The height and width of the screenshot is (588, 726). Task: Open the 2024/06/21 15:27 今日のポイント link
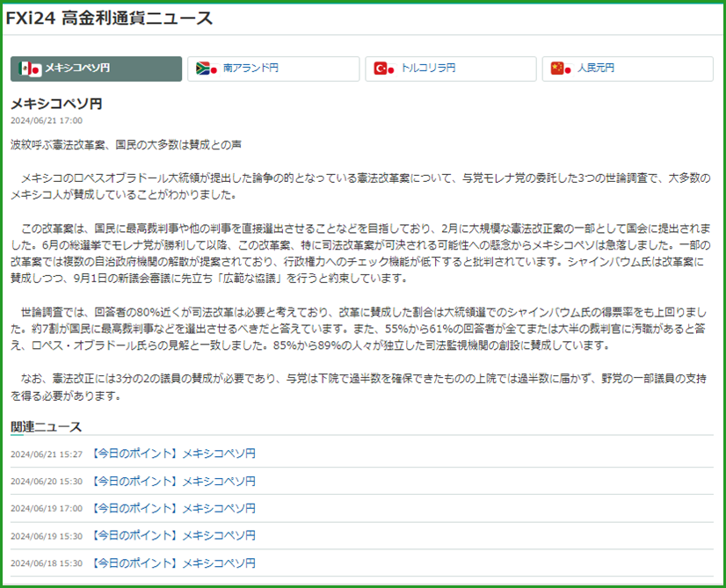(171, 454)
